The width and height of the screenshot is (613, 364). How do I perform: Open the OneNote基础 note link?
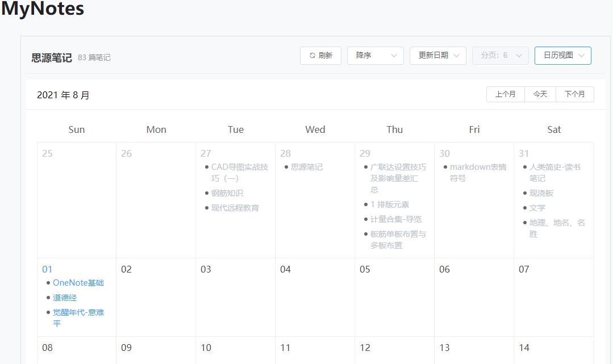[x=78, y=282]
